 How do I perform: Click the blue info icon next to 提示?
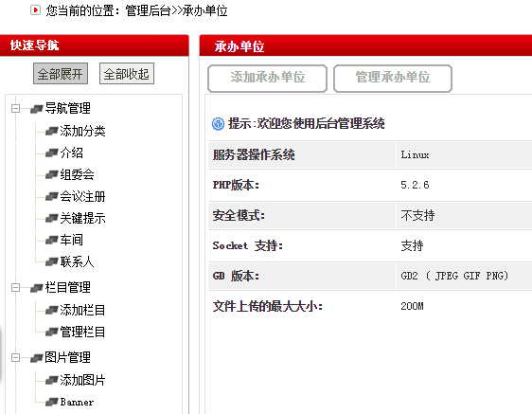tap(218, 123)
